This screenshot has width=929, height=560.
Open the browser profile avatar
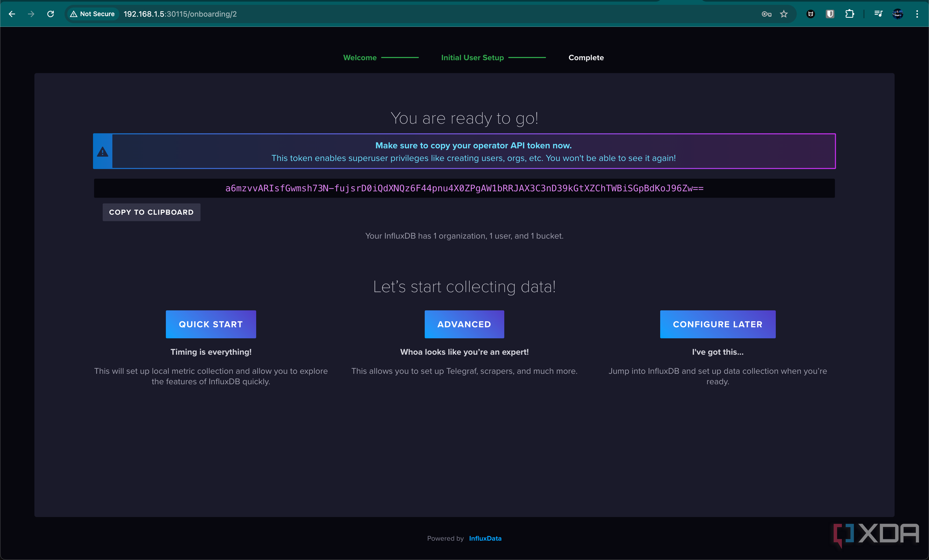[898, 14]
